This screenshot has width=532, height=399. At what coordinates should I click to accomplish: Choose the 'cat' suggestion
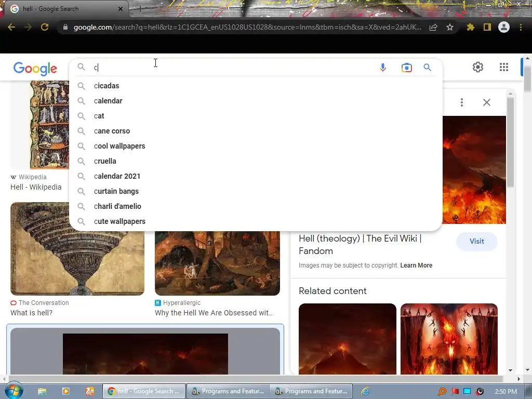[256, 116]
